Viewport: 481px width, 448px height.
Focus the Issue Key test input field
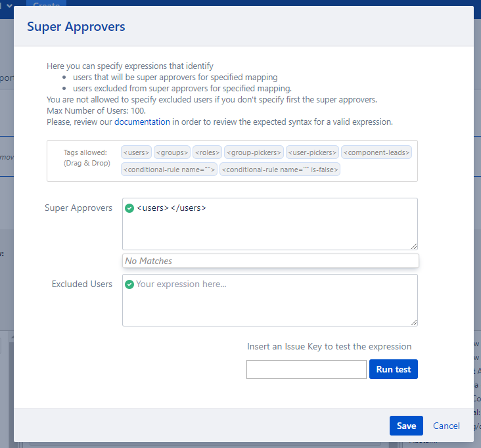click(306, 369)
